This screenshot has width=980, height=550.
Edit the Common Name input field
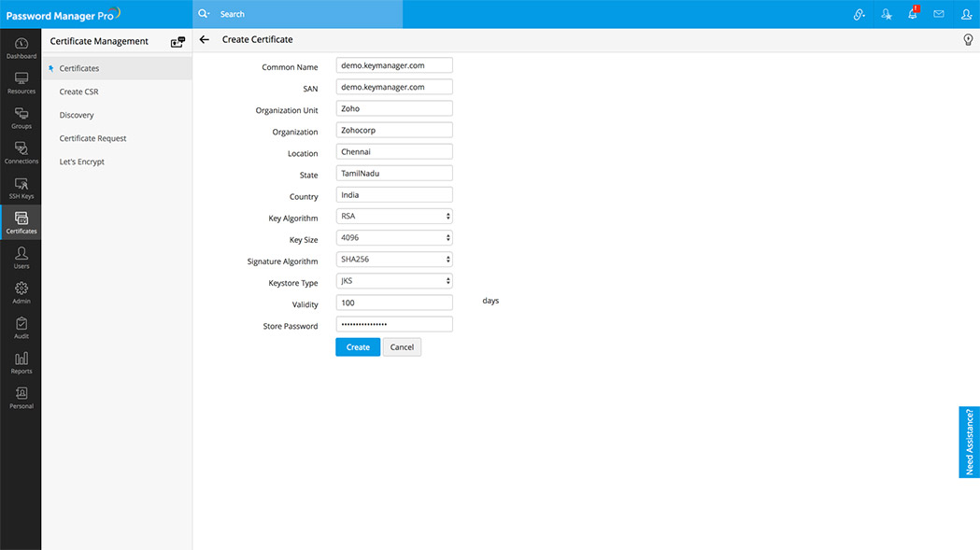click(x=393, y=64)
